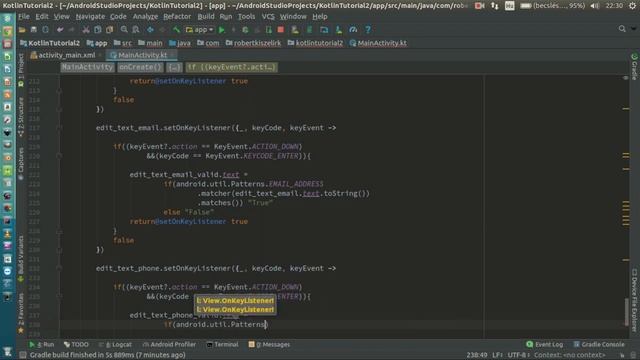
Task: Open the Logcat tool window
Action: click(115, 344)
